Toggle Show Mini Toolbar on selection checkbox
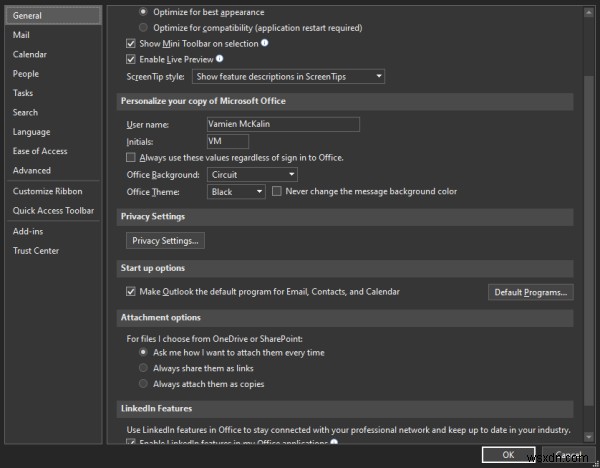 click(131, 43)
